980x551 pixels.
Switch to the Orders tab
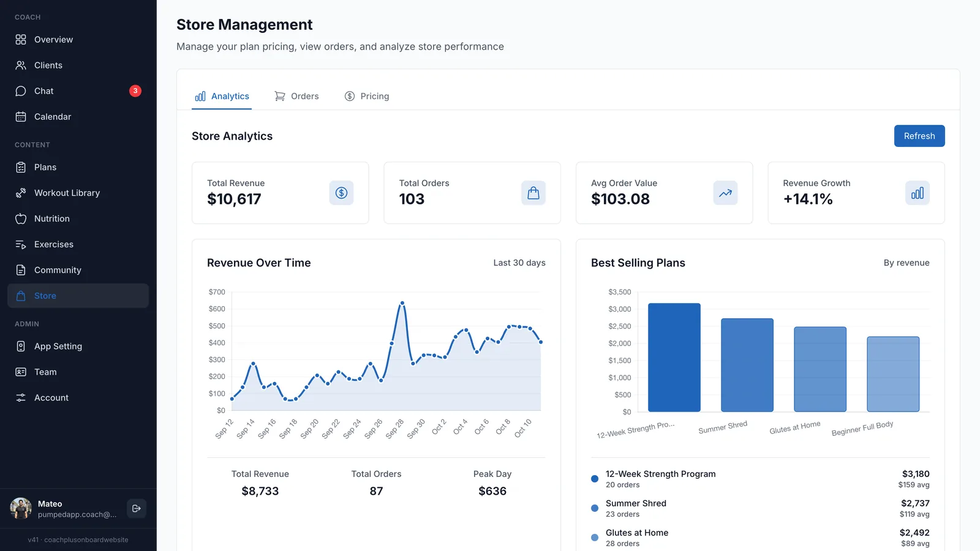pos(296,96)
